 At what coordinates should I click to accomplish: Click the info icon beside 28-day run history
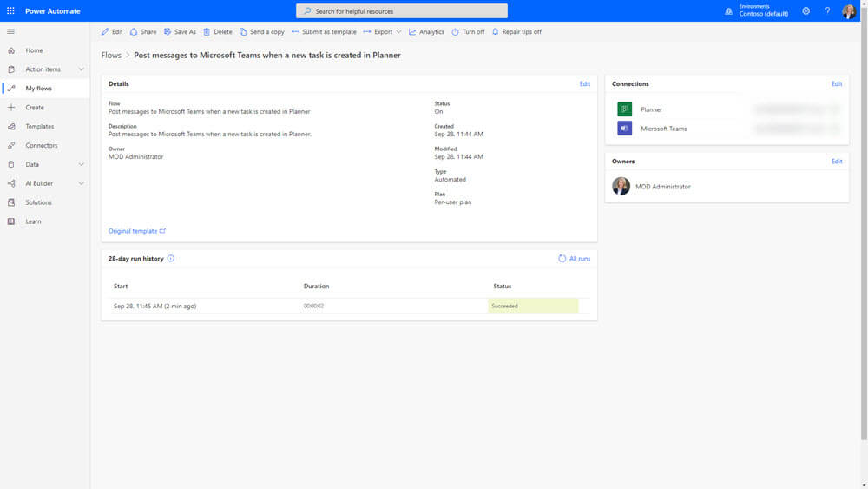pos(171,259)
